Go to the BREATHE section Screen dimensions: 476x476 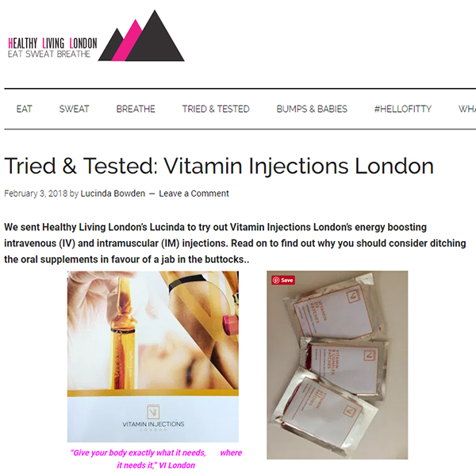[136, 109]
